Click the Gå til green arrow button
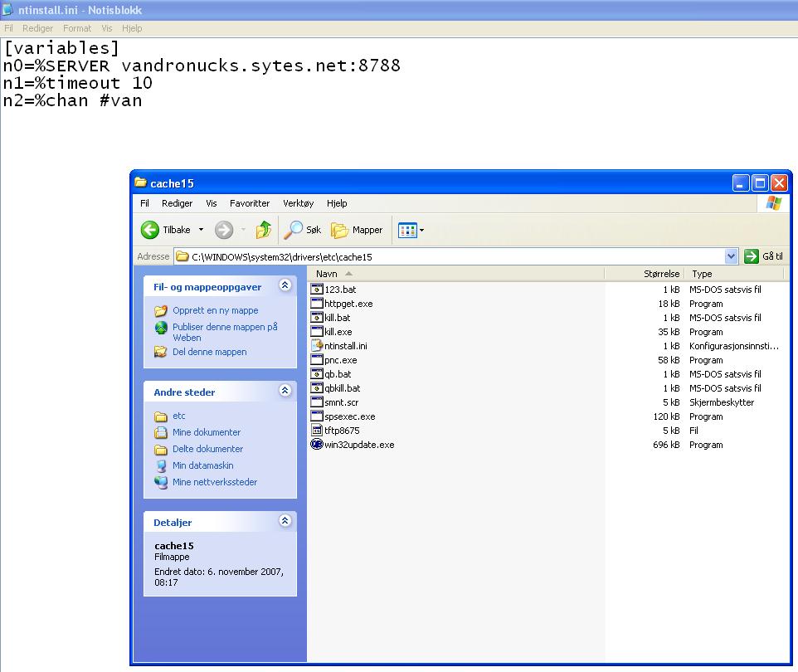The image size is (798, 672). [x=751, y=256]
